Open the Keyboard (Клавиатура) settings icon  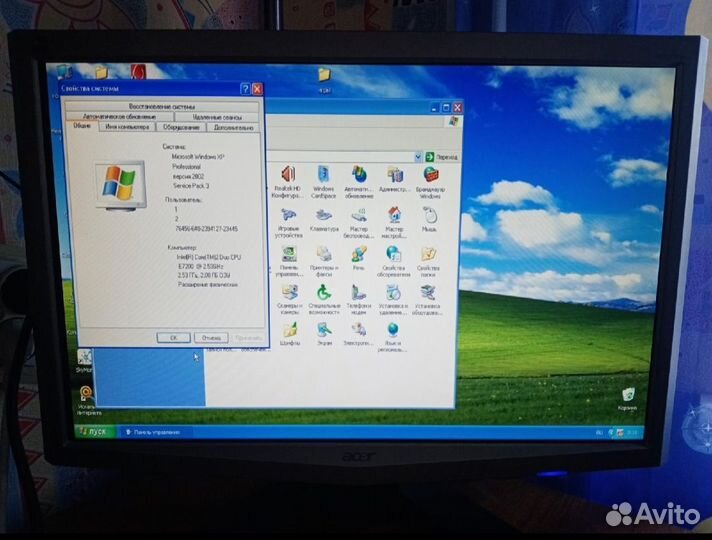pos(324,215)
